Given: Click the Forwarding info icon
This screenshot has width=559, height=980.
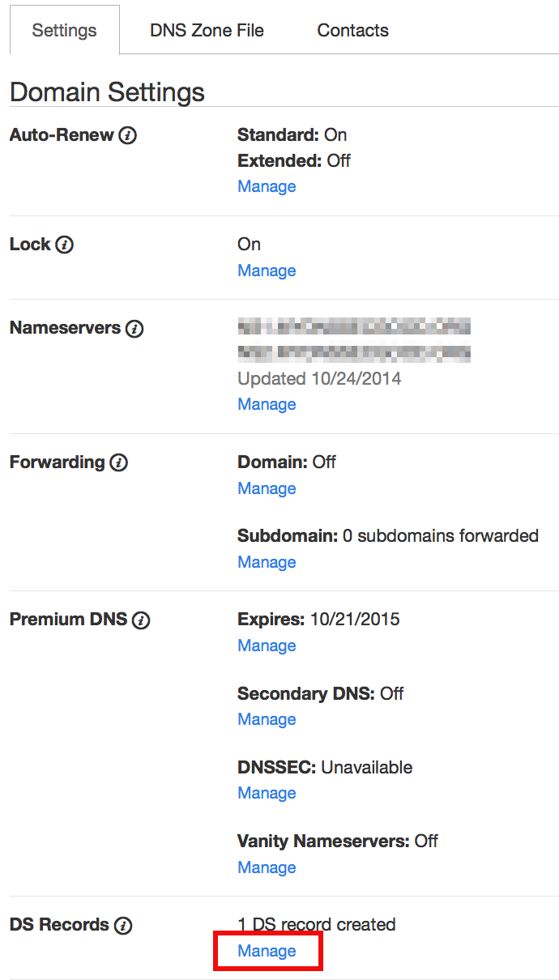Looking at the screenshot, I should coord(119,462).
